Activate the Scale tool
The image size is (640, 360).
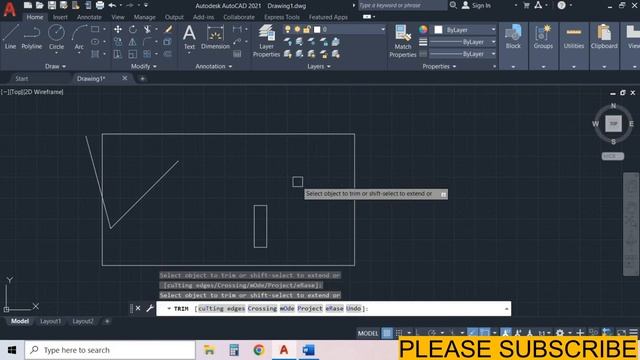pos(133,54)
